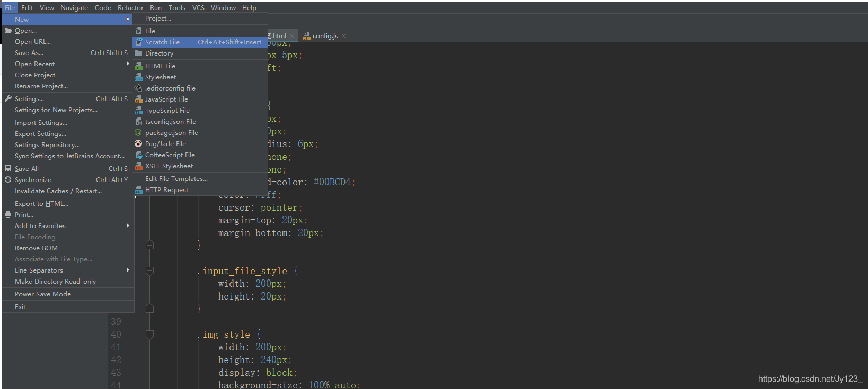Viewport: 868px width, 389px height.
Task: Switch to the config.js tab
Action: coord(324,35)
